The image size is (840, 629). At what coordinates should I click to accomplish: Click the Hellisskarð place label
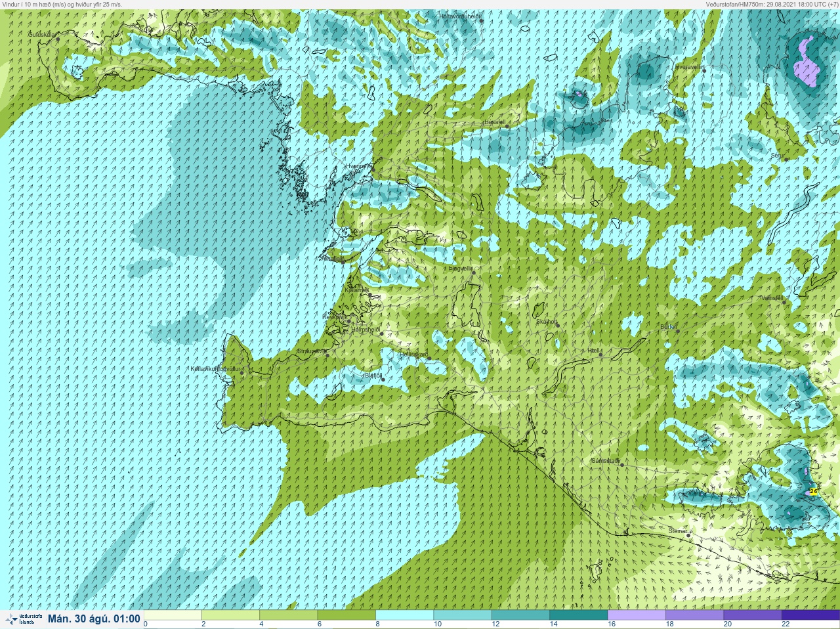414,355
